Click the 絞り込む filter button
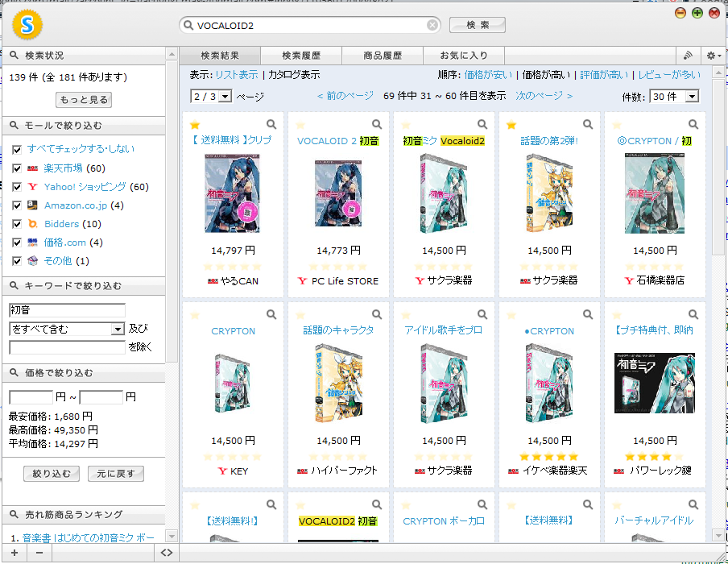Screen dimensions: 728x564 (52, 474)
